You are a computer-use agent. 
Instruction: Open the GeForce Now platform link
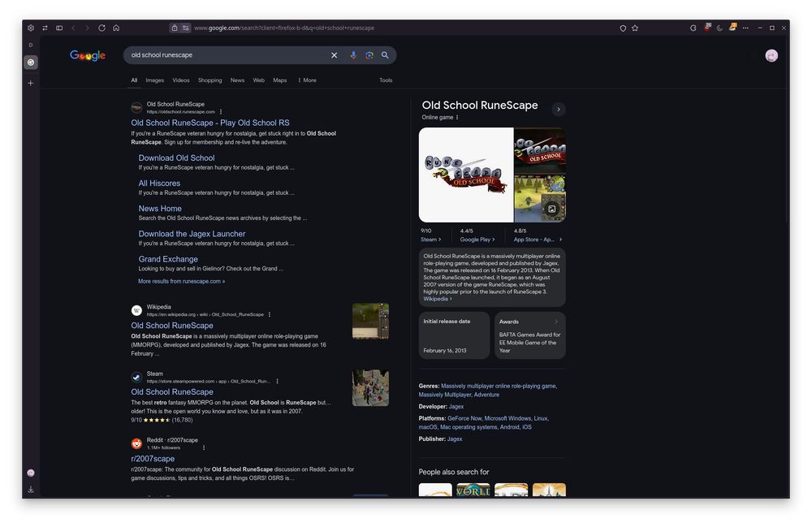coord(464,418)
